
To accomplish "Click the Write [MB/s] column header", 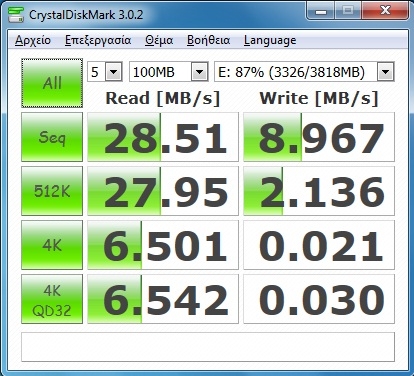I will point(319,98).
